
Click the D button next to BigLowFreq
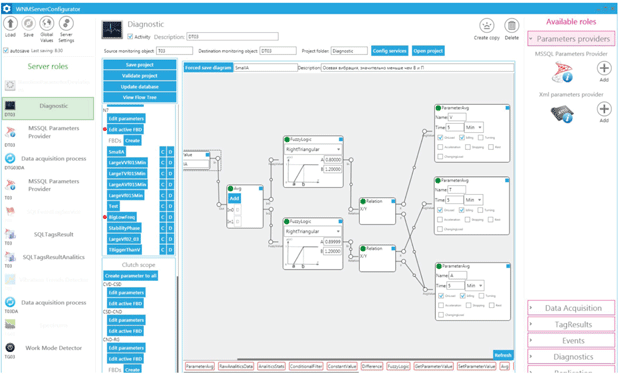point(170,217)
